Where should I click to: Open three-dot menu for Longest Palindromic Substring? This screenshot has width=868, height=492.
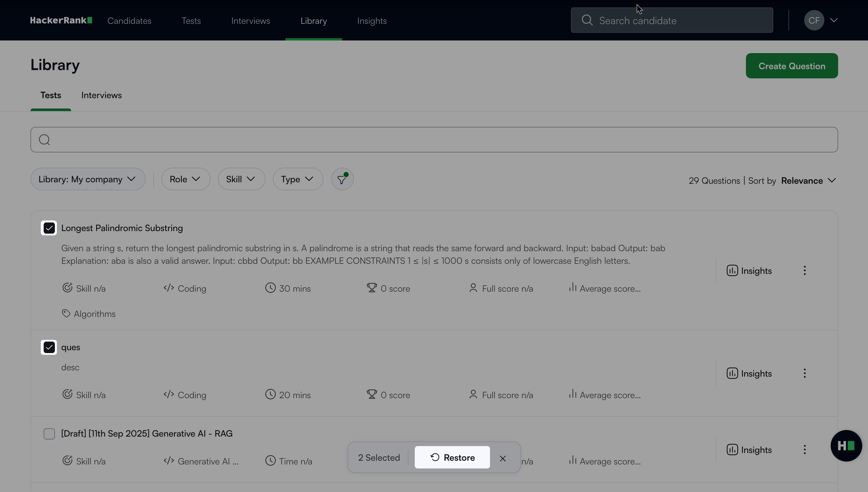tap(805, 271)
